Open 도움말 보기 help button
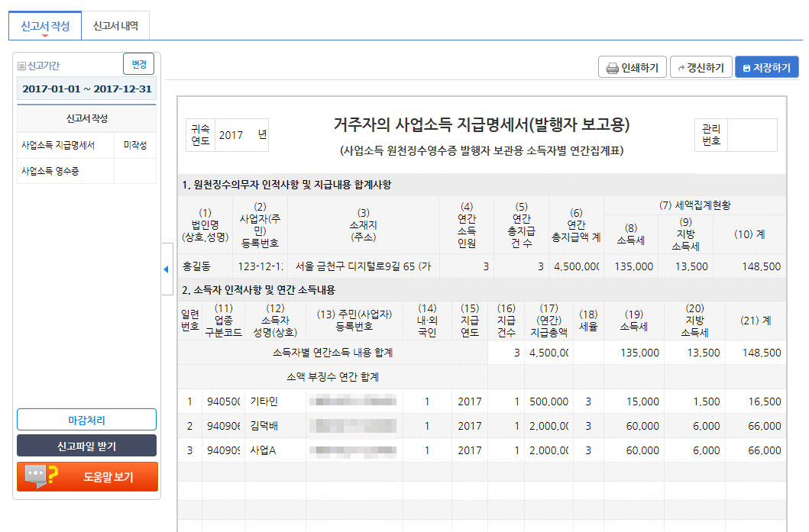Viewport: 809px width, 532px height. 87,477
